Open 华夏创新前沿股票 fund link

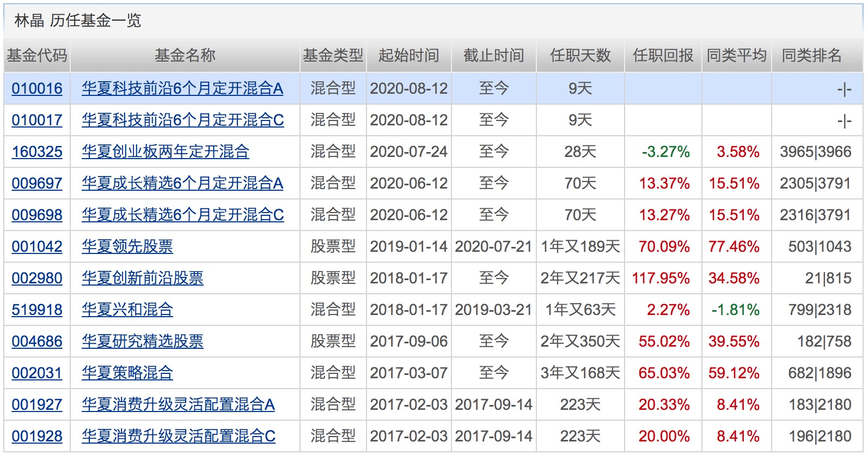click(143, 278)
